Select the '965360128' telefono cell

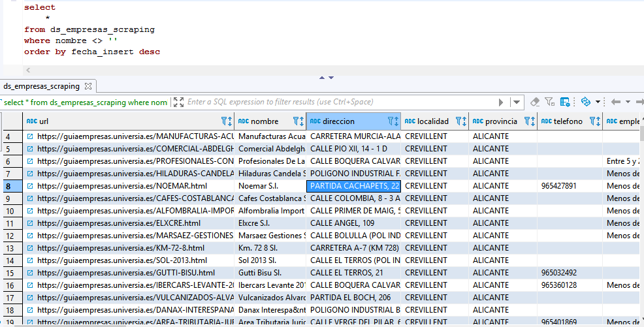(570, 285)
